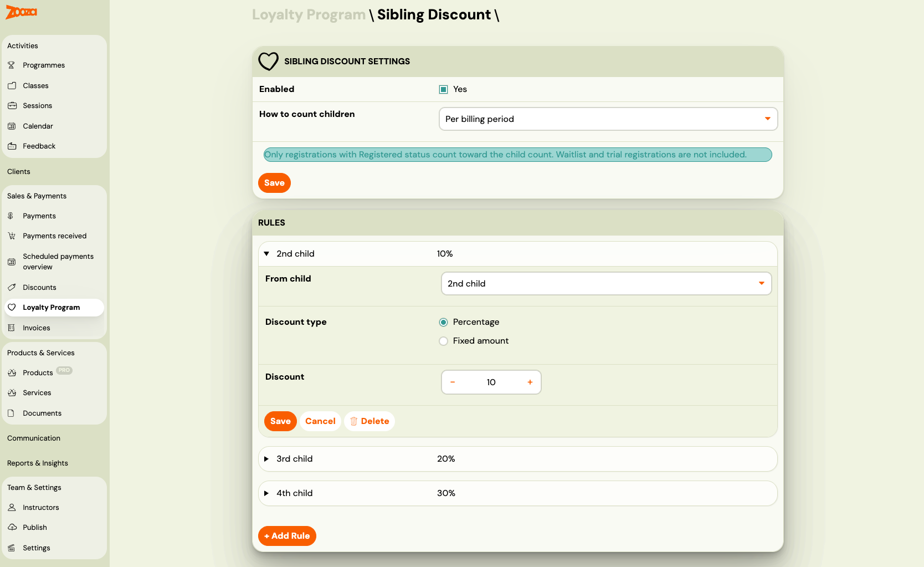Open the Calendar view
The image size is (924, 567).
38,126
